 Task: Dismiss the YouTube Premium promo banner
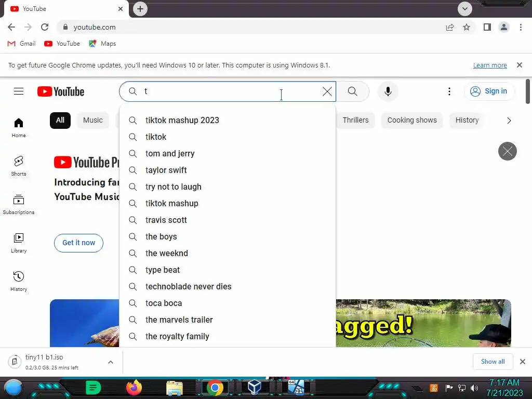tap(507, 151)
